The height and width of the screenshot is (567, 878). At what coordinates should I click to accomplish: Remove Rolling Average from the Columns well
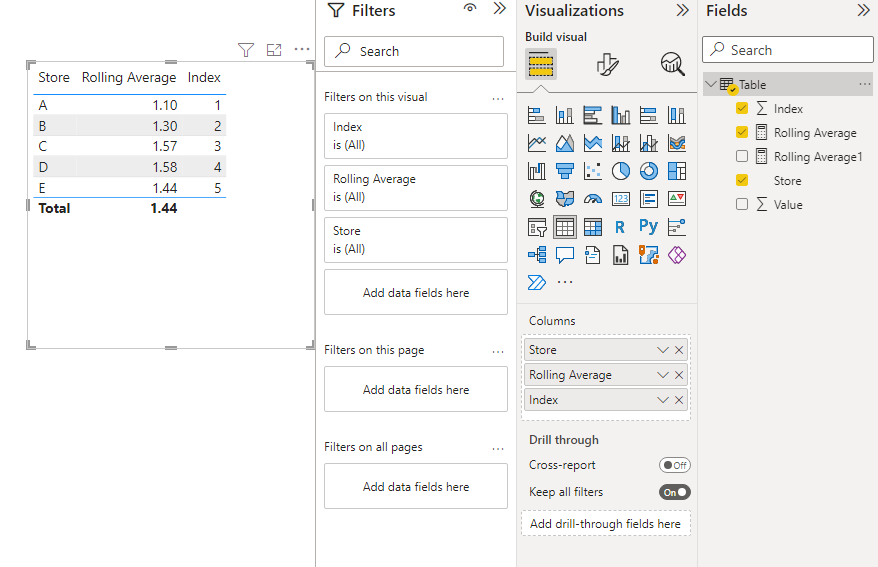click(x=679, y=375)
